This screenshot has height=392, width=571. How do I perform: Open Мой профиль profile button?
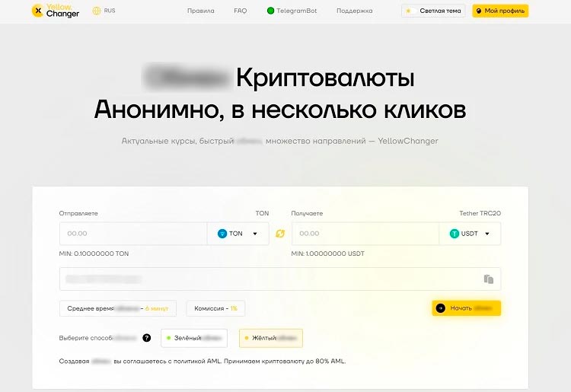(x=499, y=11)
